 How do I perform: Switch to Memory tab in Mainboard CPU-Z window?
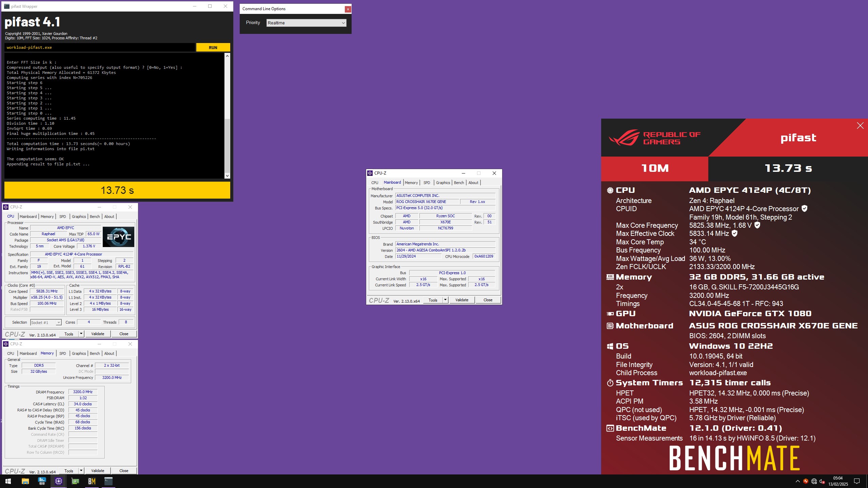(411, 183)
